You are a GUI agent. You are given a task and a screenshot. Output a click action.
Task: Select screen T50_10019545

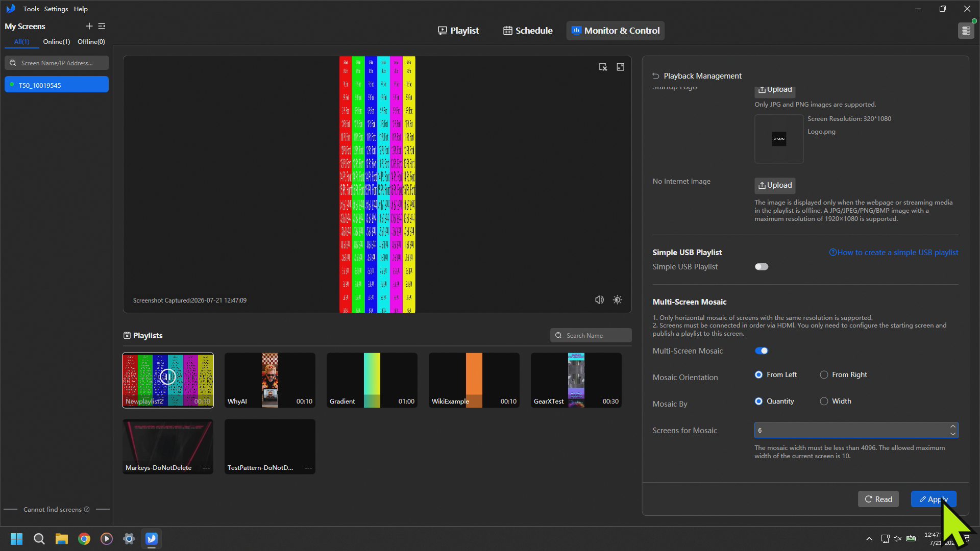tap(57, 85)
